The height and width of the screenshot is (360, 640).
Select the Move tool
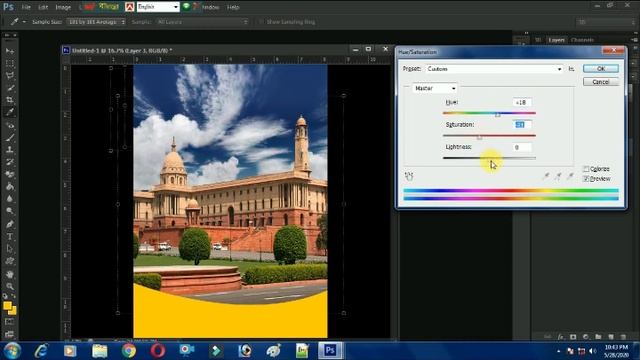point(10,51)
